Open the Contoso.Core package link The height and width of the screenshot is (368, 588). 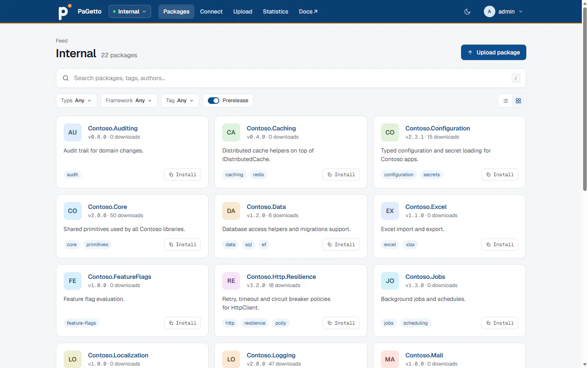(107, 207)
